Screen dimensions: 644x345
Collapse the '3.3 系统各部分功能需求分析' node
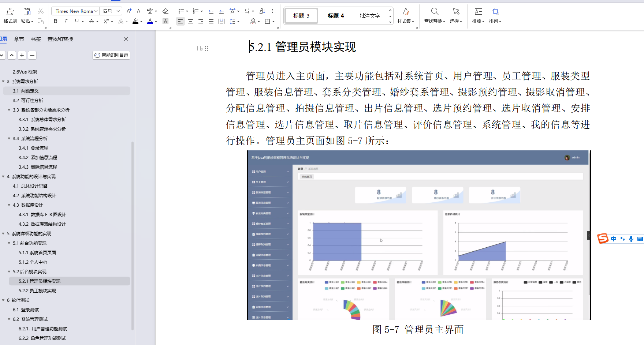pos(9,110)
